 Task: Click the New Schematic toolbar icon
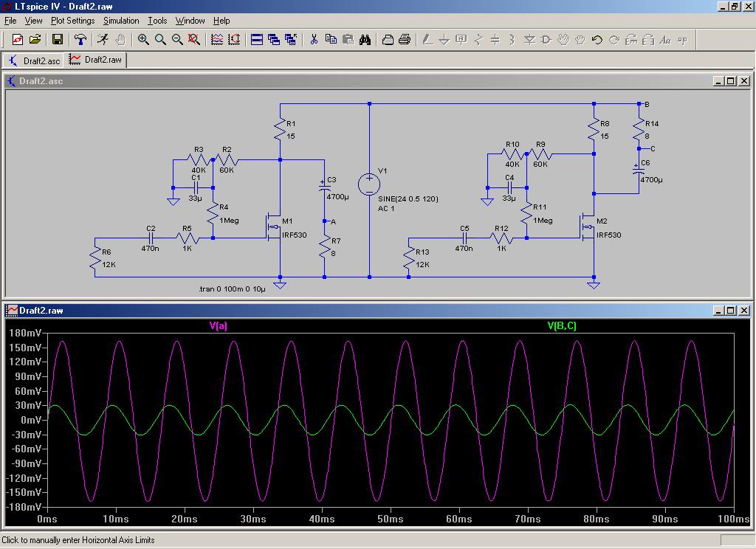pos(18,40)
